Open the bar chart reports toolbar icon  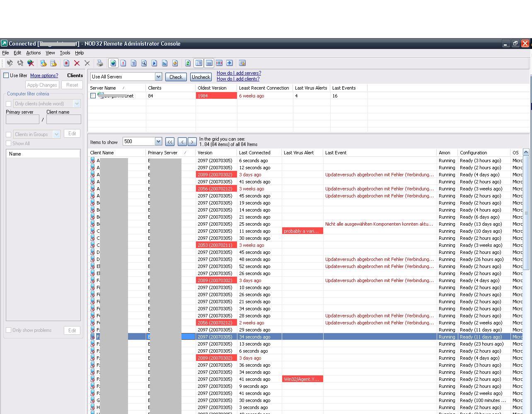click(164, 63)
